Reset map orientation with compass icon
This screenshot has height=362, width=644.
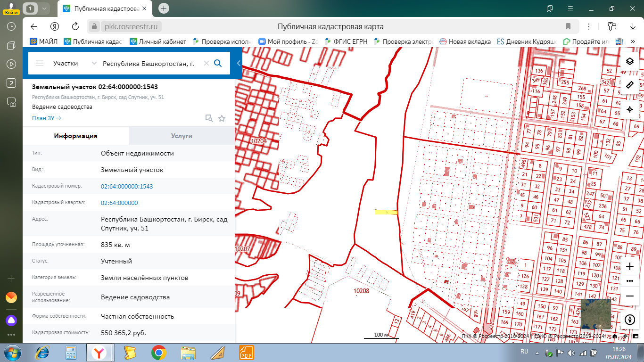click(x=629, y=320)
